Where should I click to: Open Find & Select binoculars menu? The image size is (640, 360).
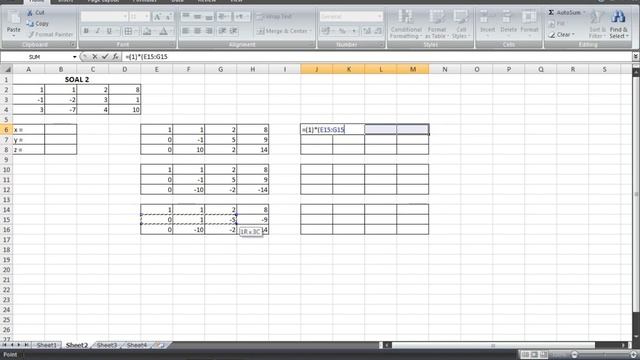click(619, 24)
